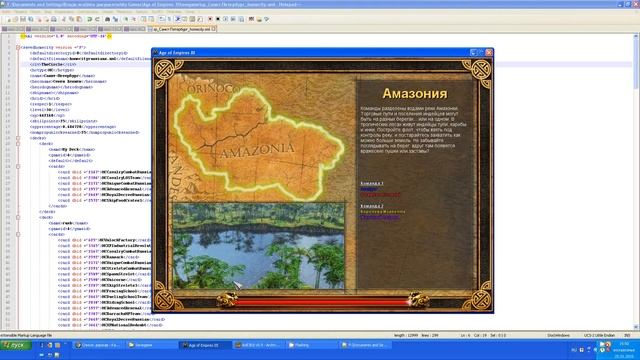Screen dimensions: 640x360
Task: Collapse the cards fold marker at line 36
Action: coord(18,235)
